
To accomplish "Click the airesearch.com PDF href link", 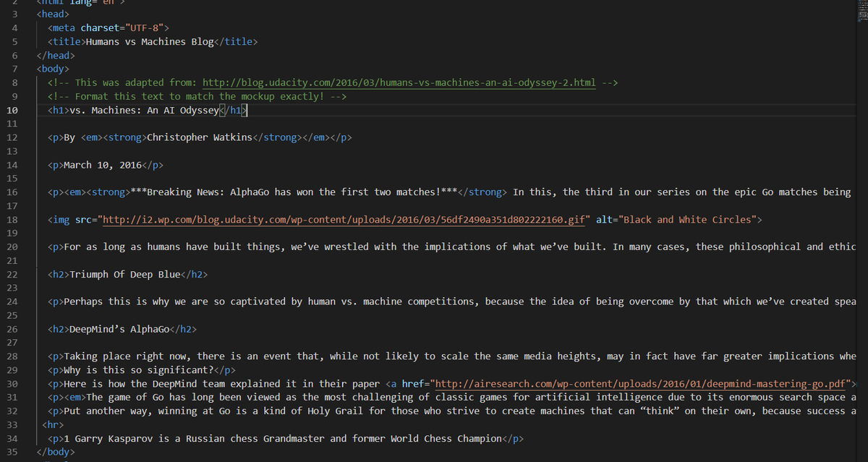I will point(639,383).
